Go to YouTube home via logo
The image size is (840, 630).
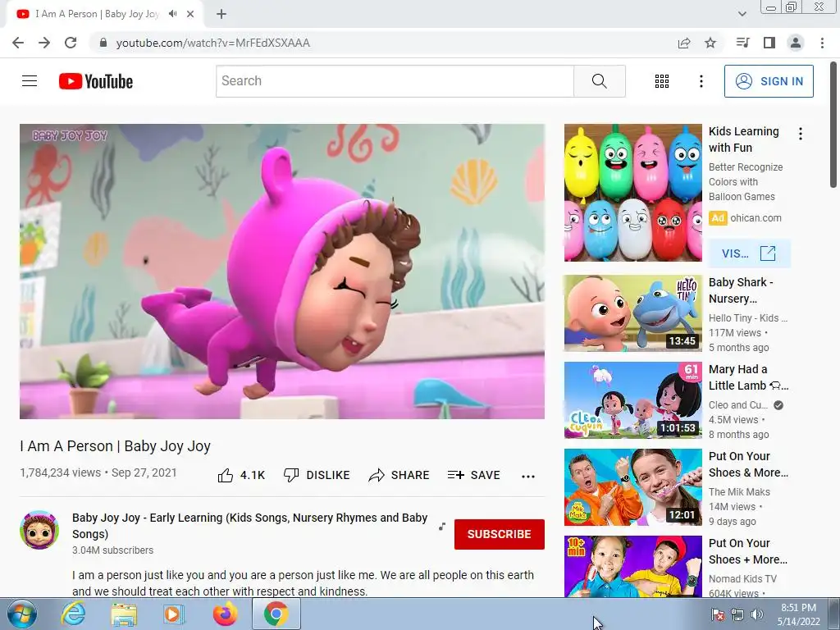(x=96, y=81)
